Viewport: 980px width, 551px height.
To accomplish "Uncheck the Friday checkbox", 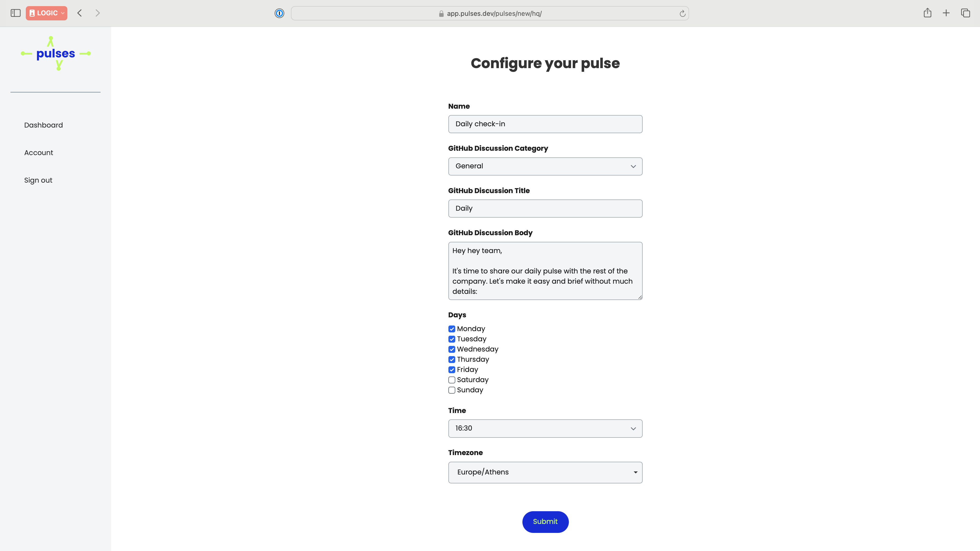I will [451, 369].
